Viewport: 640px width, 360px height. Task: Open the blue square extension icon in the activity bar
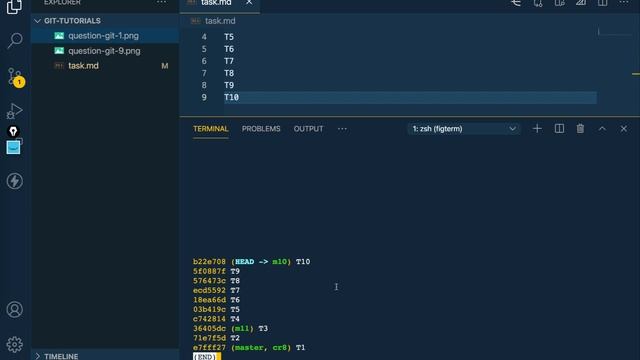pos(13,147)
